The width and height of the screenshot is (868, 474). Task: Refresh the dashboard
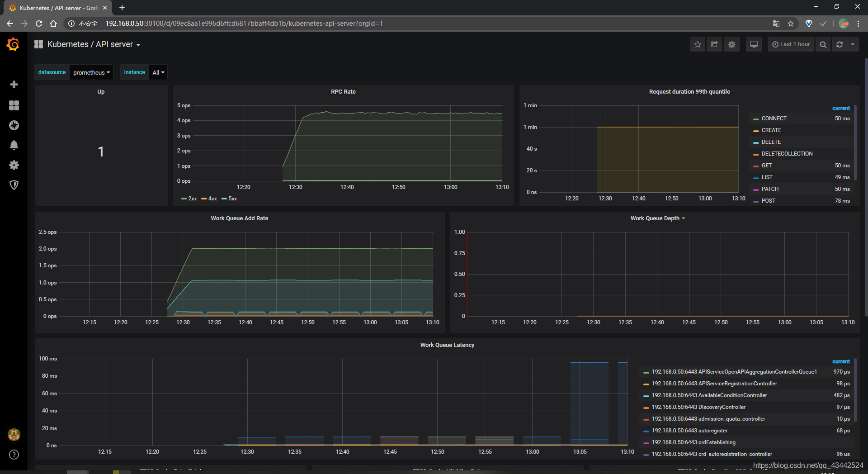(x=840, y=44)
